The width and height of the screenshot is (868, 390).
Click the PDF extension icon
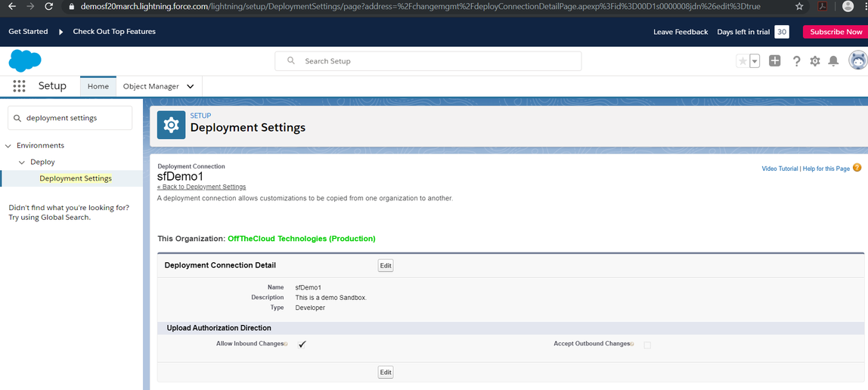[823, 7]
